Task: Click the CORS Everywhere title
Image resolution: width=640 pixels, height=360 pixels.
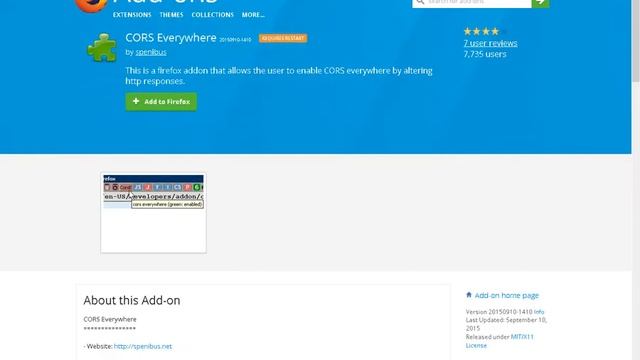Action: (171, 38)
